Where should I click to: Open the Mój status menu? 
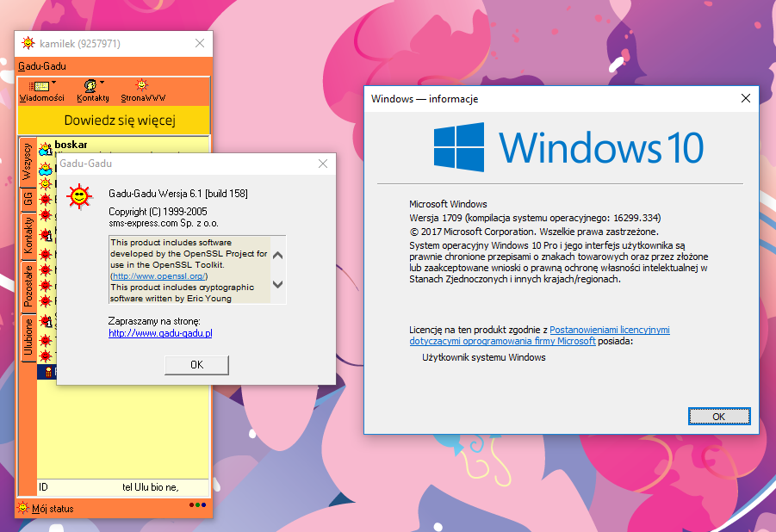point(53,509)
